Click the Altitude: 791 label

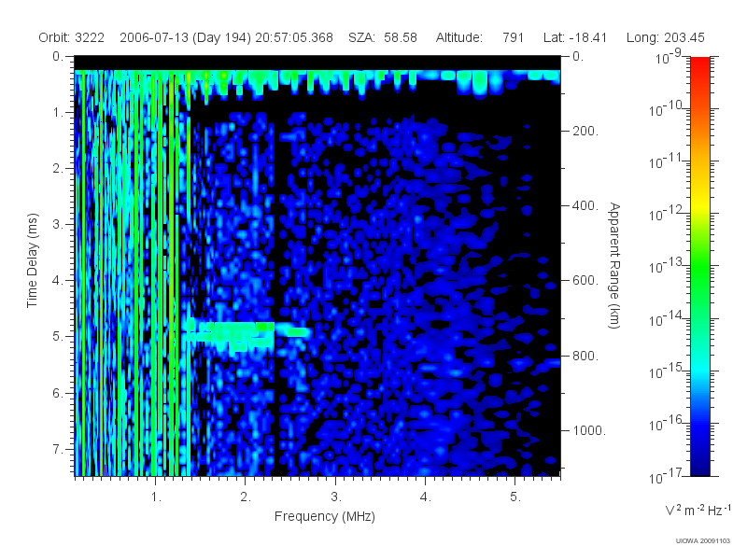(480, 37)
